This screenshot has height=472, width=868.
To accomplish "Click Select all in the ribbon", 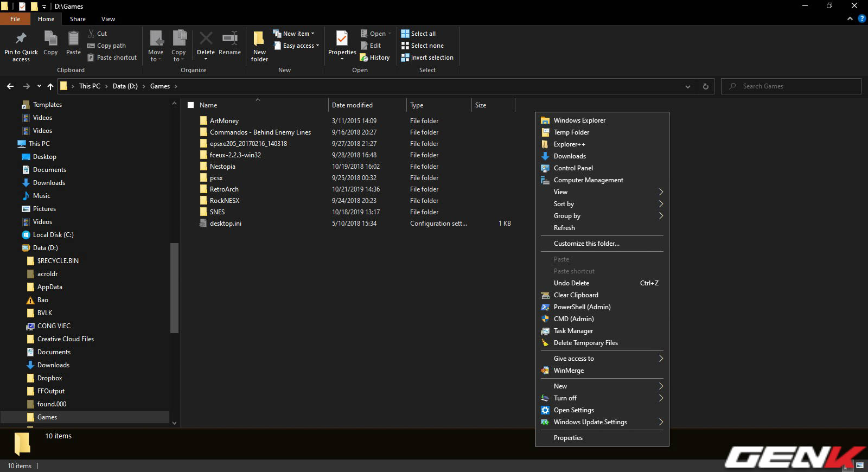I will pos(418,34).
